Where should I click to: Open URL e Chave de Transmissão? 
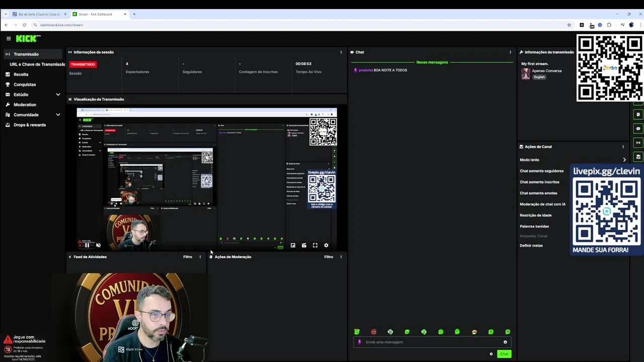pyautogui.click(x=37, y=64)
